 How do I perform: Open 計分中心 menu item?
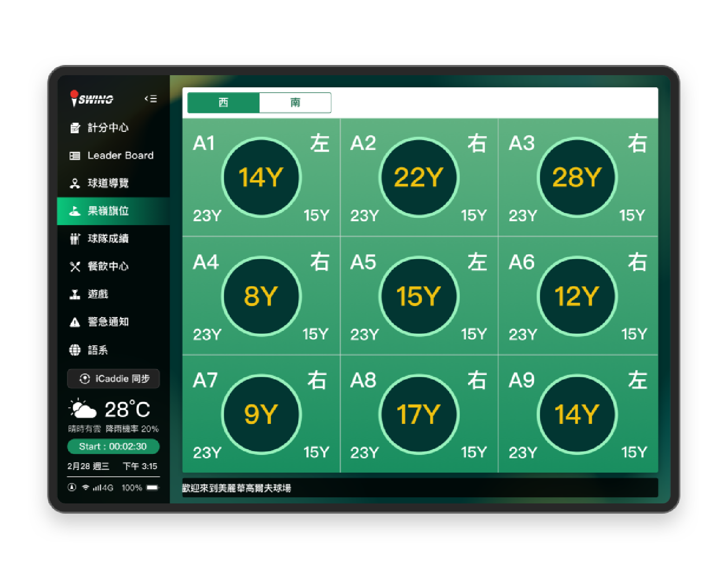coord(114,128)
